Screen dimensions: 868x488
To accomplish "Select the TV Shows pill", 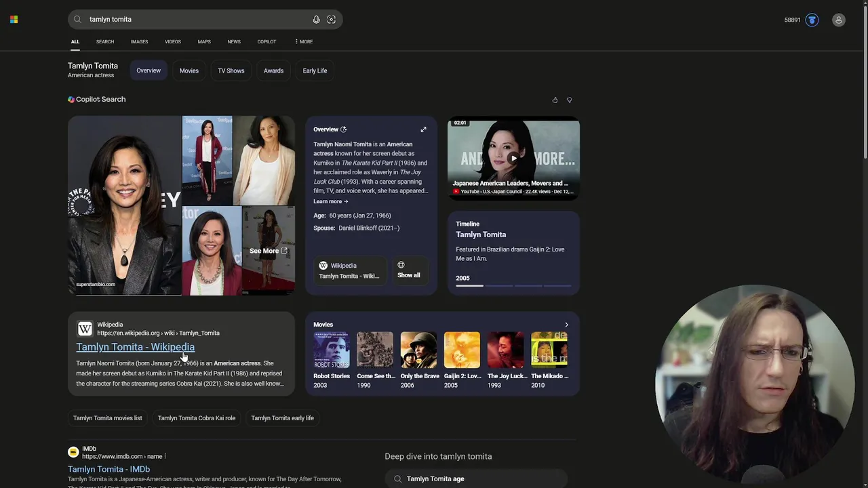I will [231, 70].
